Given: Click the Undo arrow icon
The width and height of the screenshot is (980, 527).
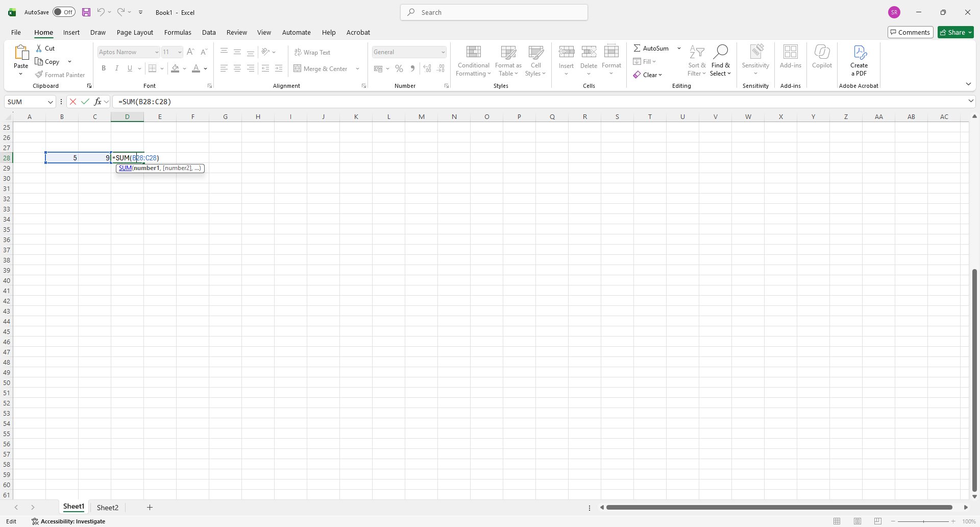Looking at the screenshot, I should (101, 12).
